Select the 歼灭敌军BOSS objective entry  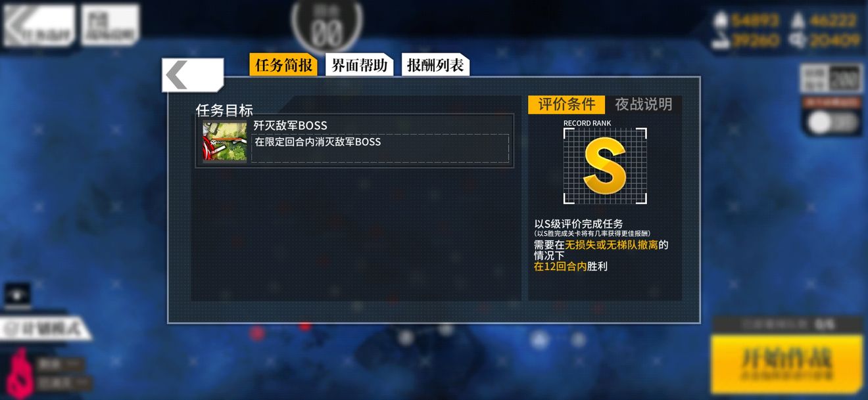[354, 141]
